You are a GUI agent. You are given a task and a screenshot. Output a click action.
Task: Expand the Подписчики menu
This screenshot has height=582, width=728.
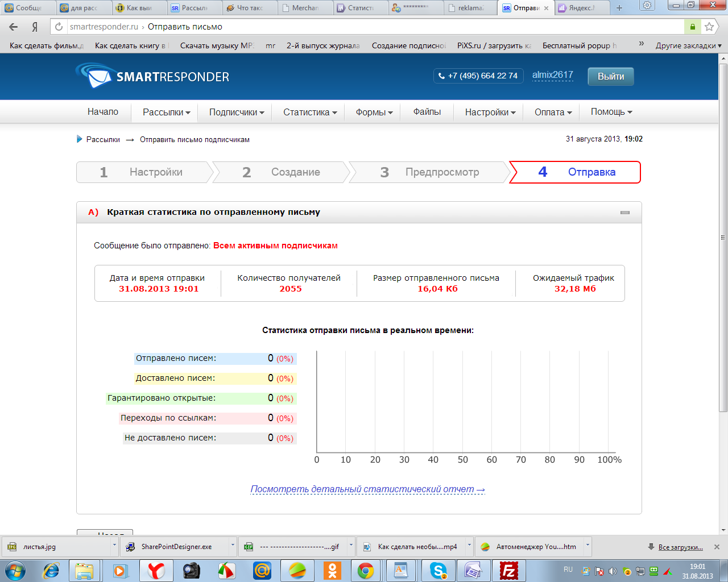(237, 112)
